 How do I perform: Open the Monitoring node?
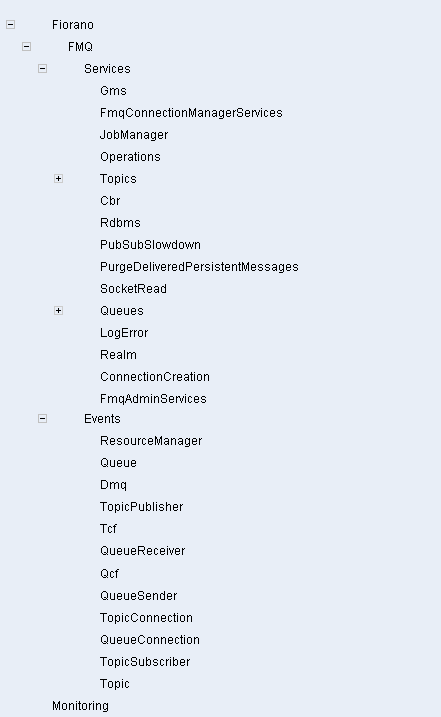click(x=81, y=706)
